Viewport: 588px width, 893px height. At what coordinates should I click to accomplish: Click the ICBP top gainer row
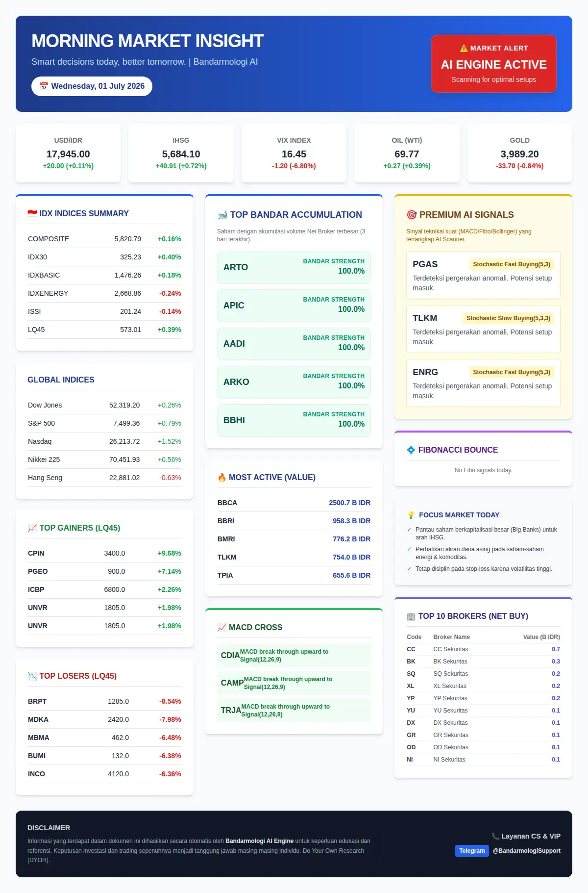click(104, 589)
